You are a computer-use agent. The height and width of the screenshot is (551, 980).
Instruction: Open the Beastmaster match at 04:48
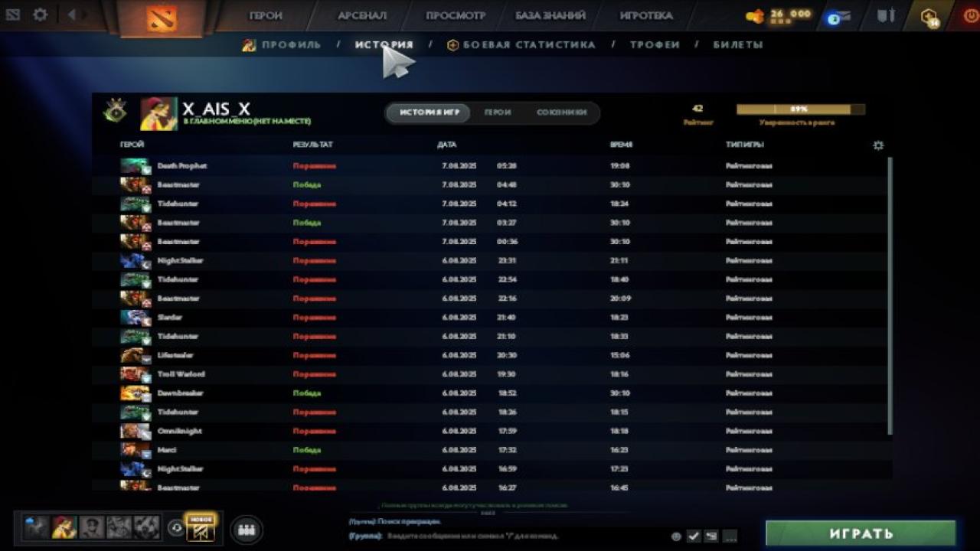[x=488, y=185]
